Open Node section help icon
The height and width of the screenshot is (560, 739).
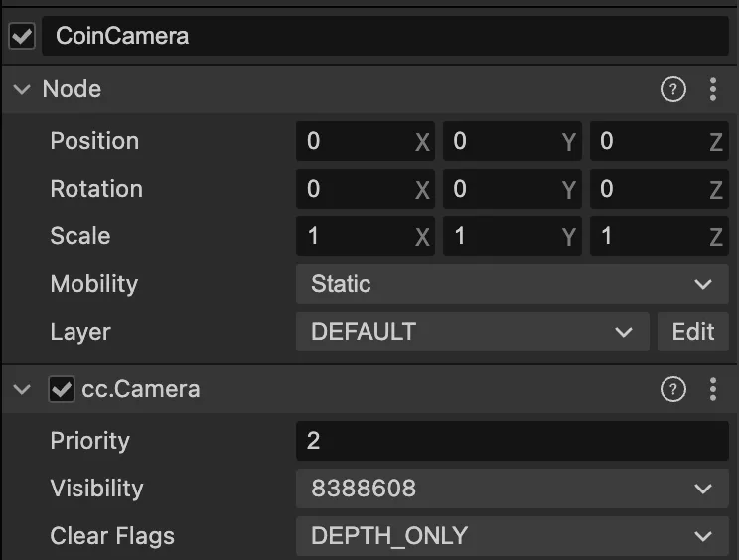point(673,90)
